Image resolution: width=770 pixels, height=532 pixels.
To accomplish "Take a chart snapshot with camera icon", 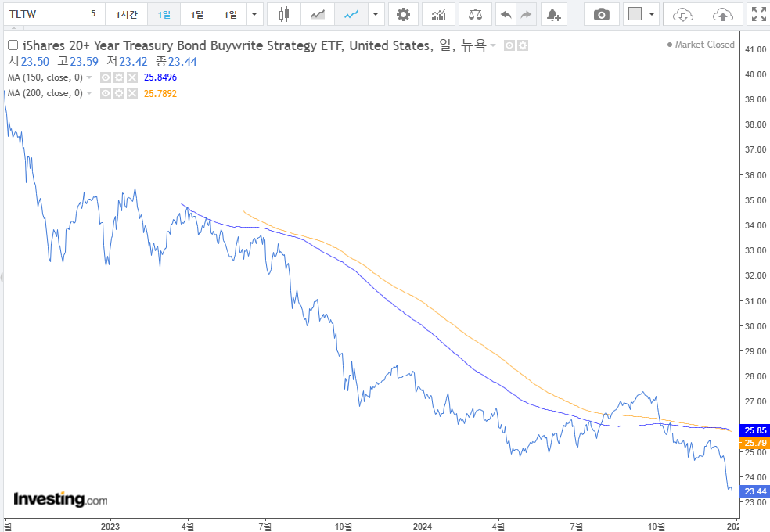I will pos(602,14).
